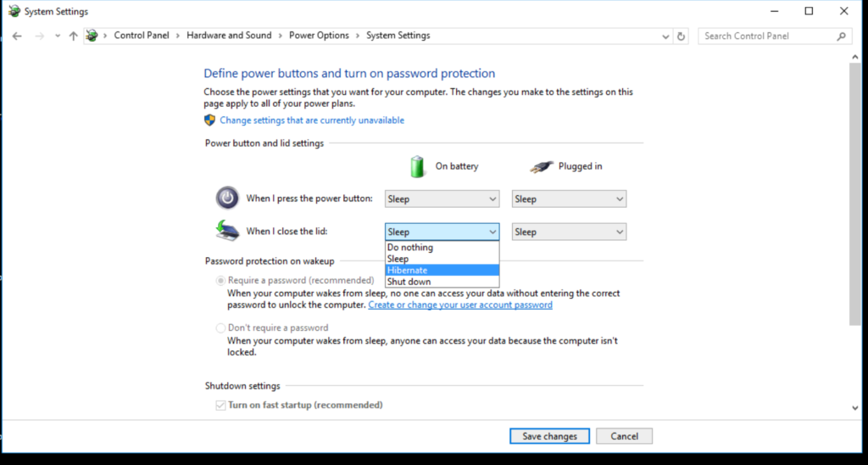Click Power button and lid settings label
This screenshot has height=465, width=868.
tap(264, 143)
